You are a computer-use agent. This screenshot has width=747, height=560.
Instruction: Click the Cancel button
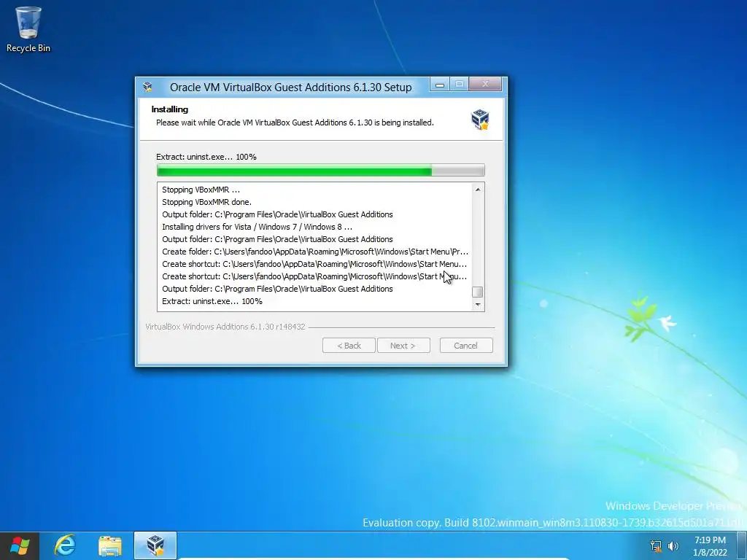(x=466, y=346)
